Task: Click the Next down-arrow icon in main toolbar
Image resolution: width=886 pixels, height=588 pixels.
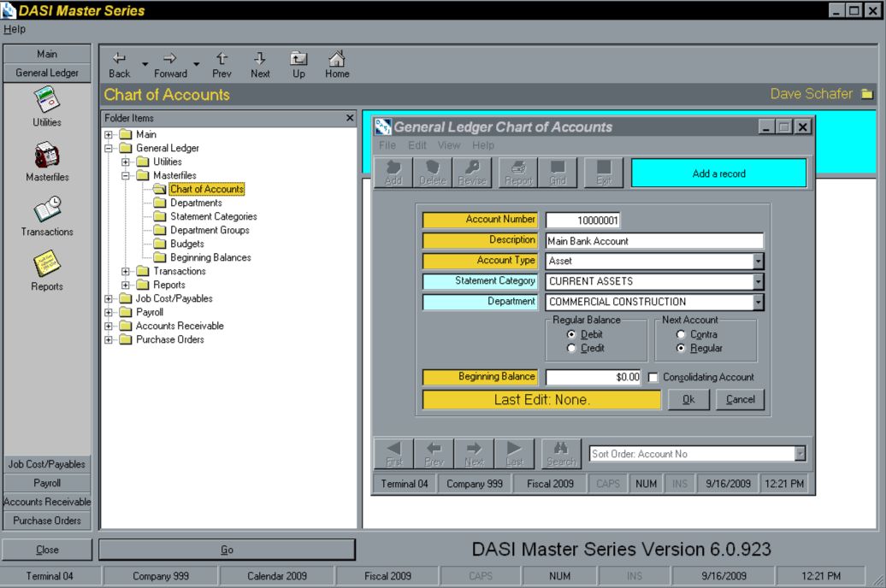Action: click(x=260, y=58)
